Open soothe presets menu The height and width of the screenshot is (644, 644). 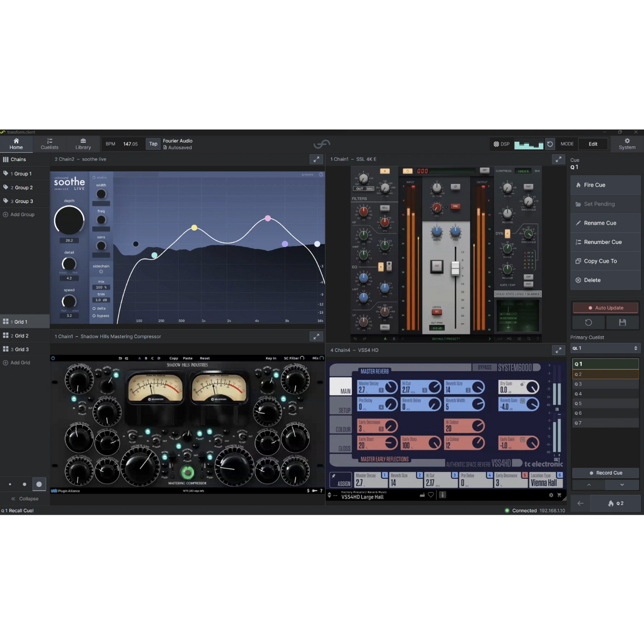click(308, 175)
